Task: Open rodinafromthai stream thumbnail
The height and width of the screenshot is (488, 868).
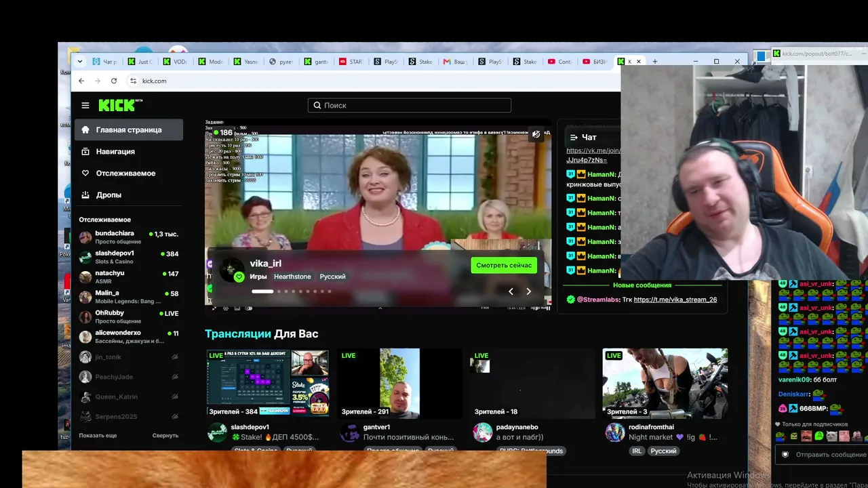Action: [x=665, y=383]
